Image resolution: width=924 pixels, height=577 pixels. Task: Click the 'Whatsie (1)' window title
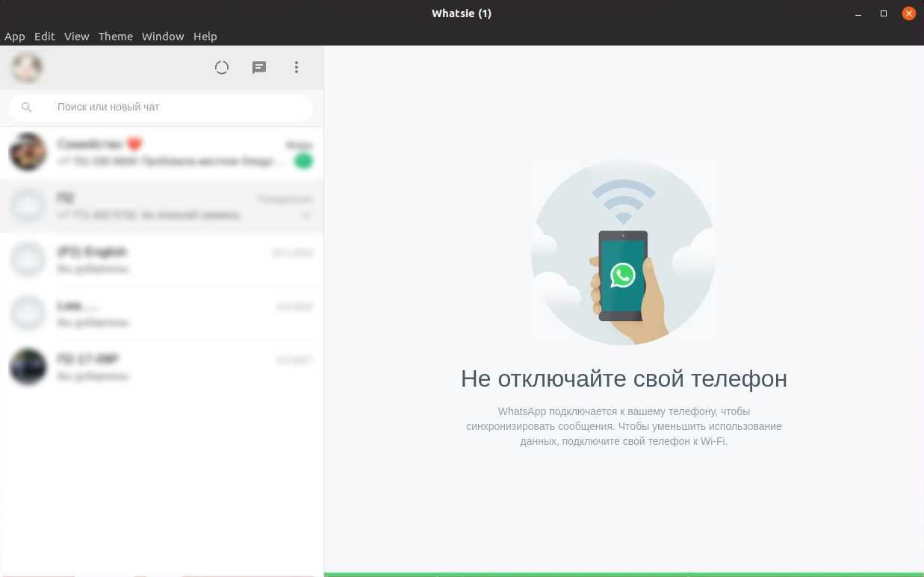point(462,13)
